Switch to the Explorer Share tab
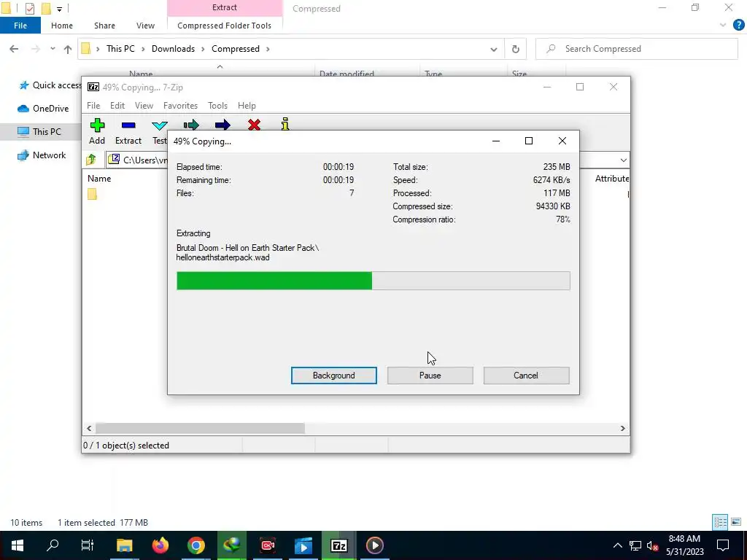Screen dimensions: 747x560 click(x=104, y=26)
